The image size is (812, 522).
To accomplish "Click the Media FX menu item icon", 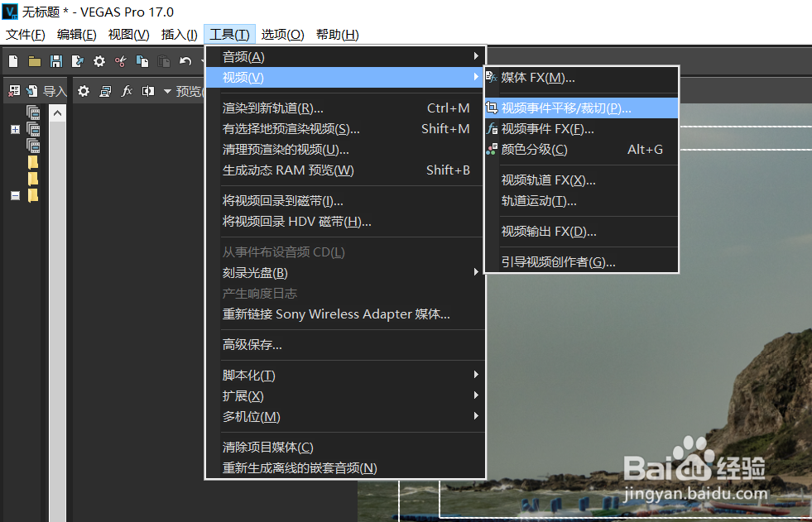I will [492, 78].
